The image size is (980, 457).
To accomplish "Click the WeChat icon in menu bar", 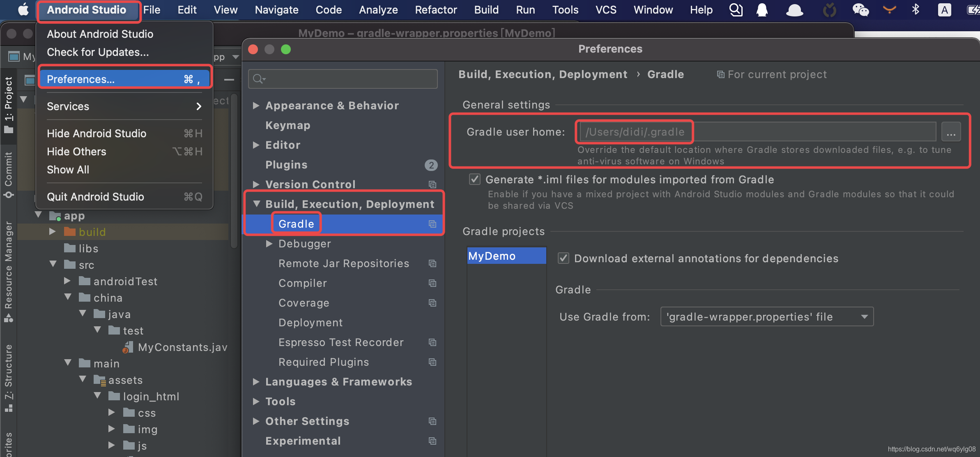I will [860, 9].
